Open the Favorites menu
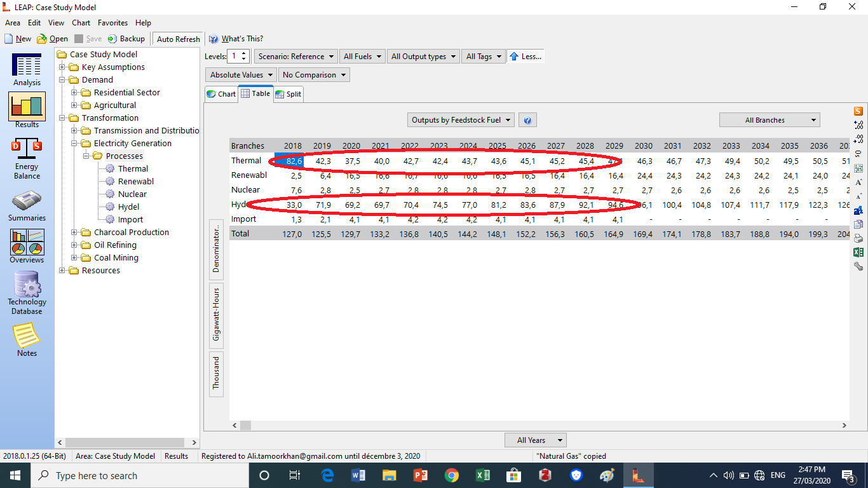 coord(112,23)
